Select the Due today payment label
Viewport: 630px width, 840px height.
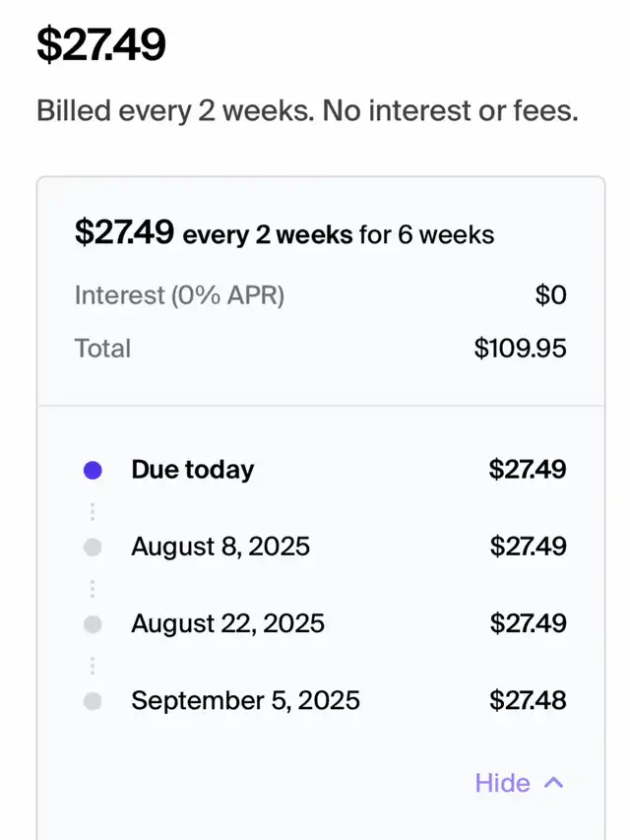coord(192,470)
